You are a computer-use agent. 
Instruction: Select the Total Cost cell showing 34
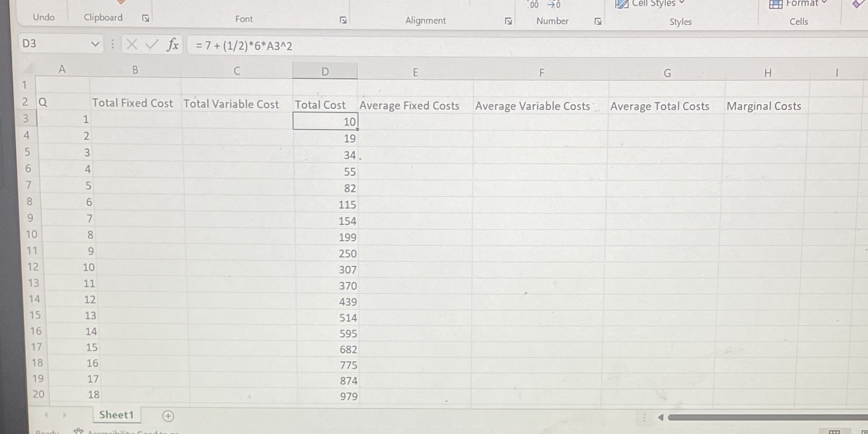(x=326, y=155)
